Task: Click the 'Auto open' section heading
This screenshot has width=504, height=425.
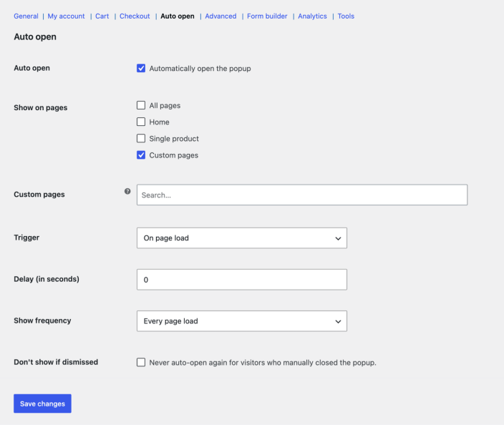Action: pyautogui.click(x=35, y=36)
